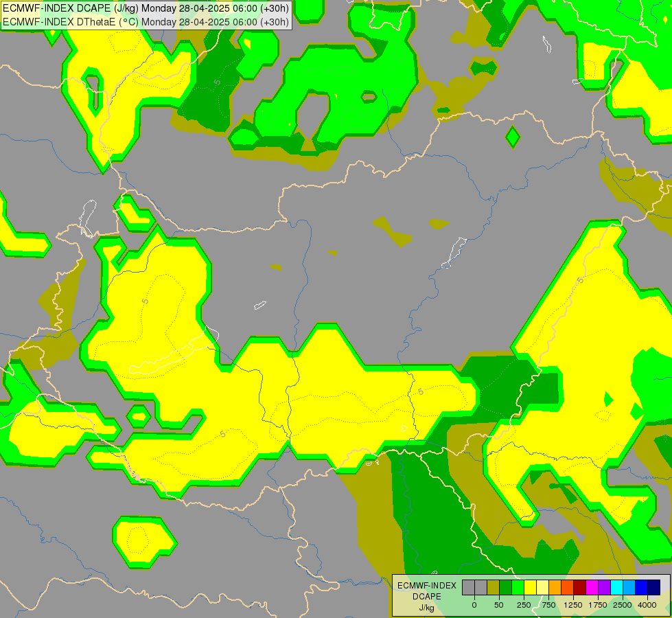
Task: Click the cyan legend swatch
Action: tap(616, 587)
